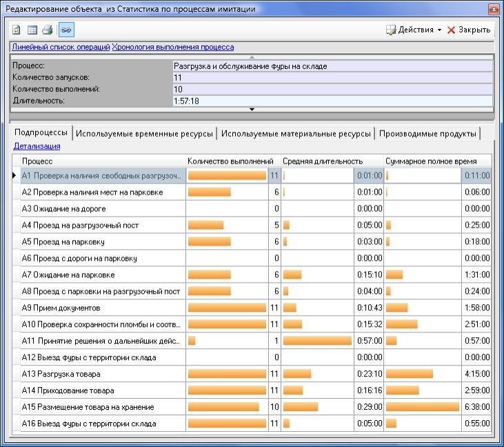The height and width of the screenshot is (447, 504).
Task: Click the progress bar for A15 Размещение товара
Action: tap(223, 407)
